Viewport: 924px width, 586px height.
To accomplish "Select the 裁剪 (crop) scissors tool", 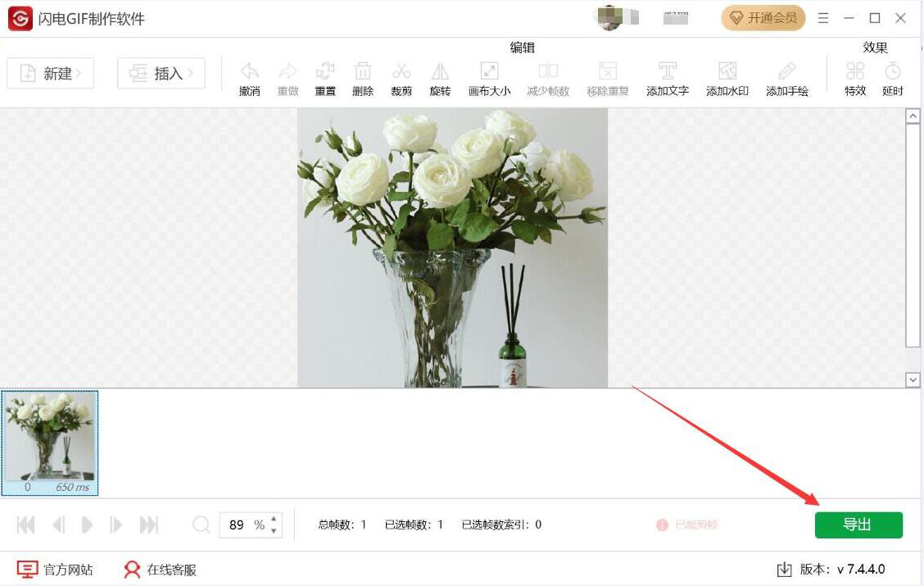I will pyautogui.click(x=401, y=71).
